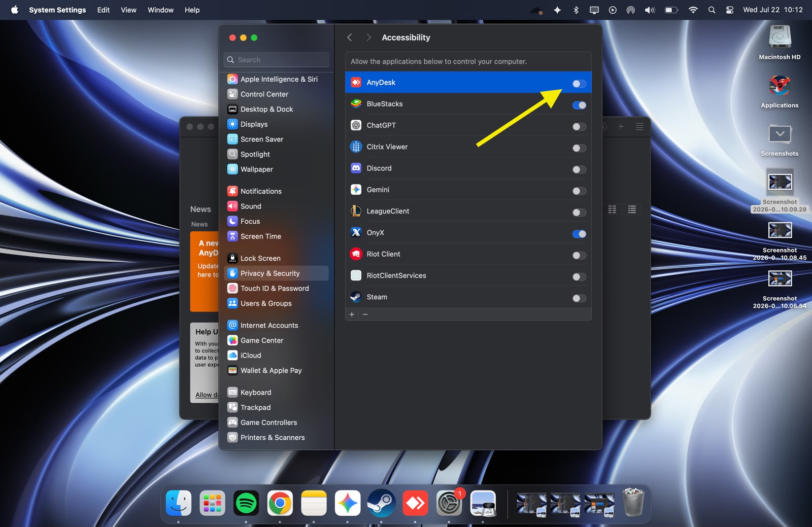Select Wallet & Apple Pay

[276, 370]
